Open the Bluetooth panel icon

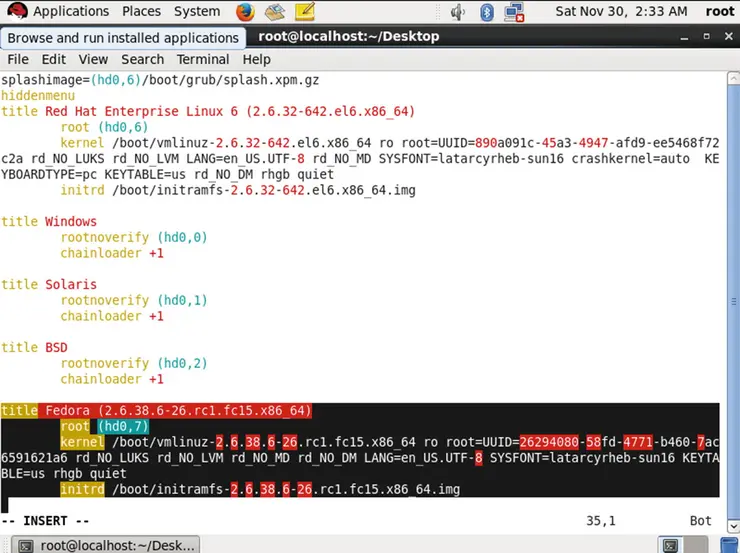click(x=488, y=12)
